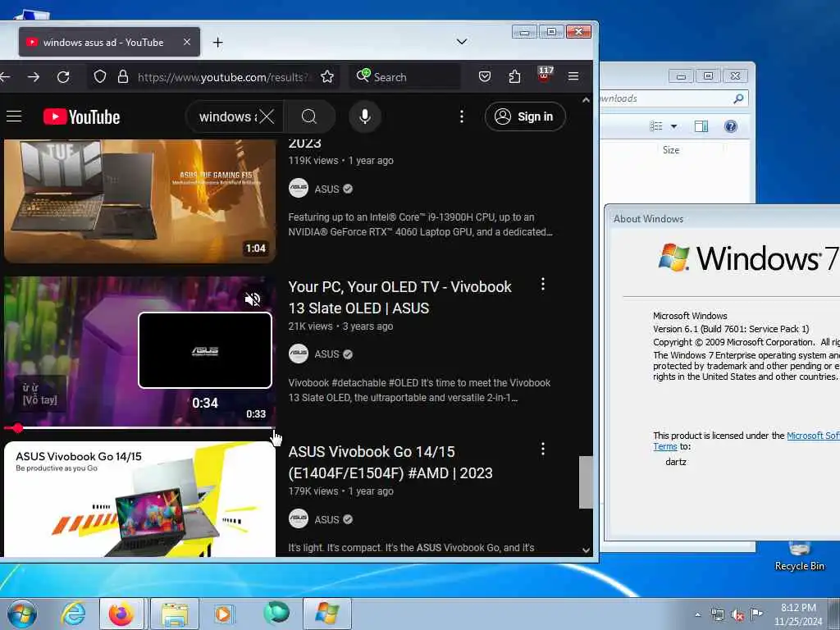The height and width of the screenshot is (630, 840).
Task: Toggle the preview pane in Explorer window
Action: 701,126
